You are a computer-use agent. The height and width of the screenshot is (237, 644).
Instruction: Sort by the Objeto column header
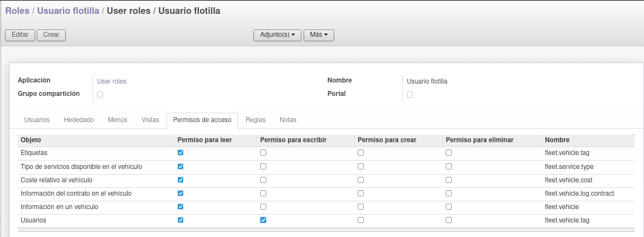coord(31,141)
